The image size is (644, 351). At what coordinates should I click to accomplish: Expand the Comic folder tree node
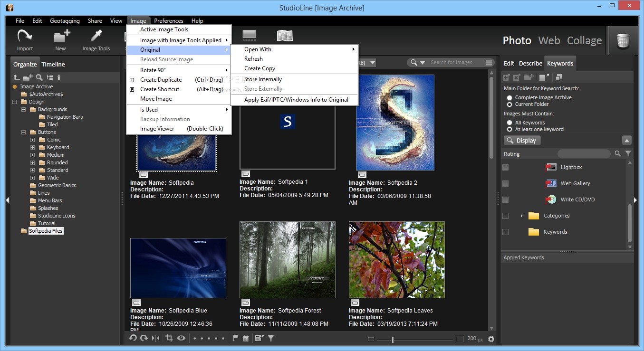click(x=33, y=140)
